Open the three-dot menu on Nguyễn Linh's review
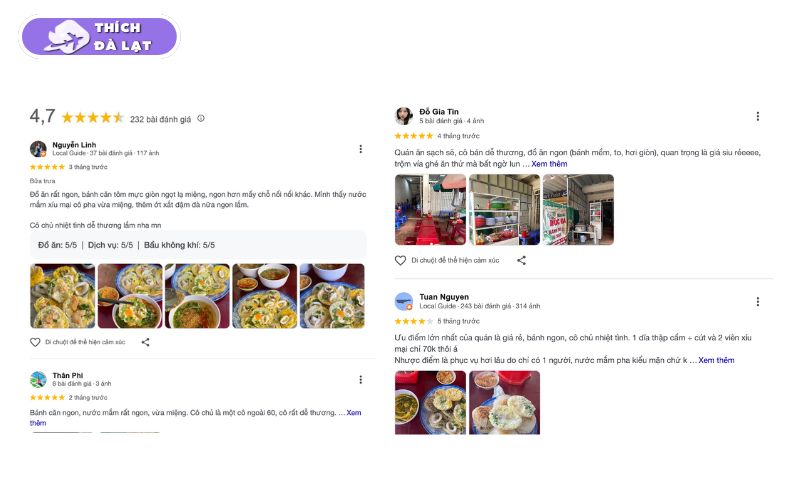 360,149
